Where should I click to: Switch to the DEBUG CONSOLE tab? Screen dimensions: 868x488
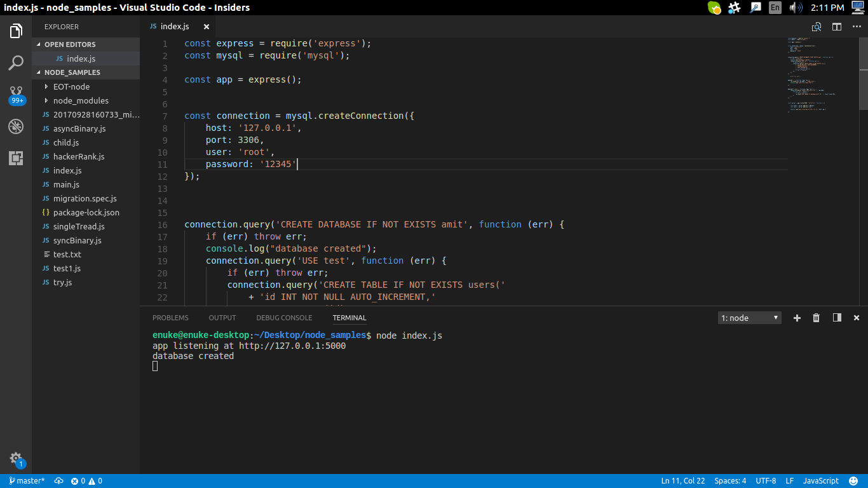coord(284,318)
